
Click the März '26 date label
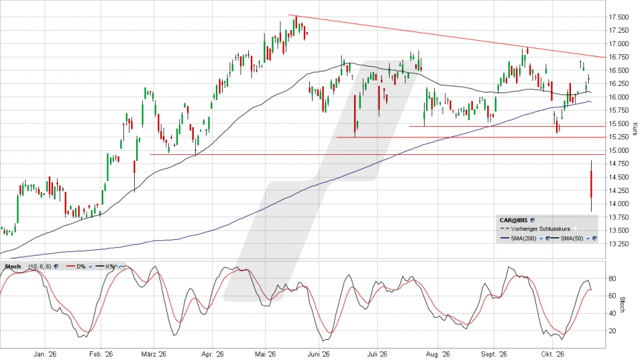154,354
